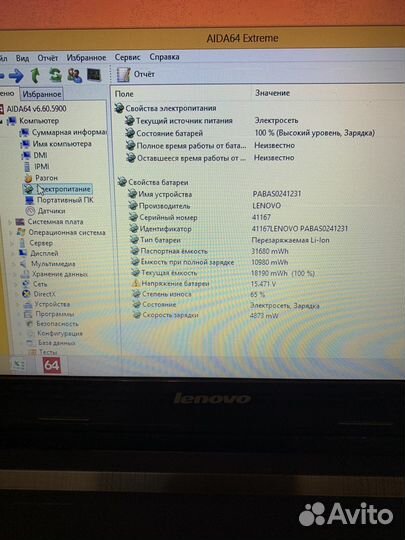Select Безопасность tree item
Viewport: 405px width, 540px height.
pyautogui.click(x=52, y=323)
